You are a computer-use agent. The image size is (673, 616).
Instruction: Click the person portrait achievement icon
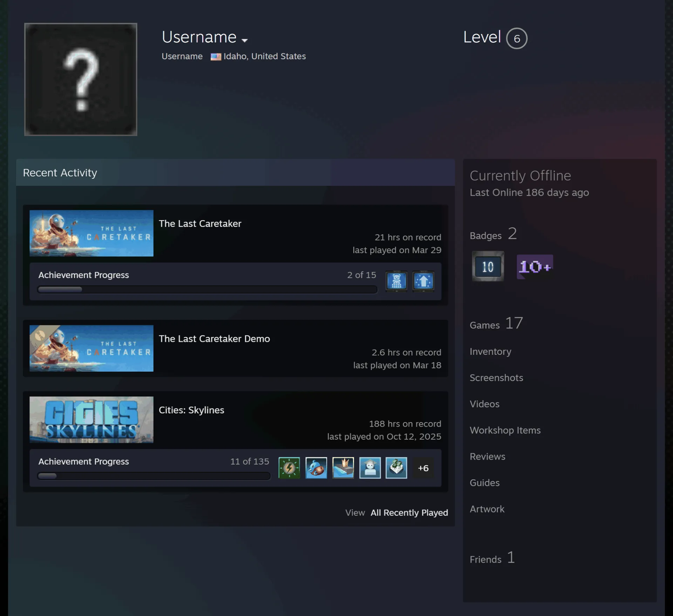[x=370, y=468]
